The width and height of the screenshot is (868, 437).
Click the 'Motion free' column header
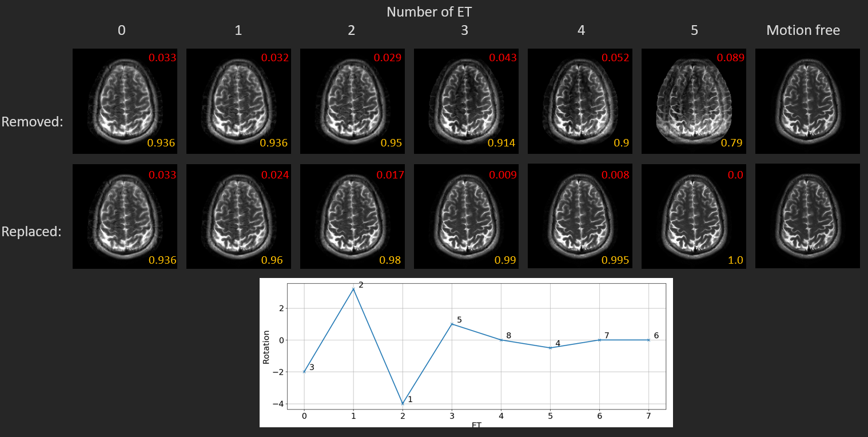803,30
